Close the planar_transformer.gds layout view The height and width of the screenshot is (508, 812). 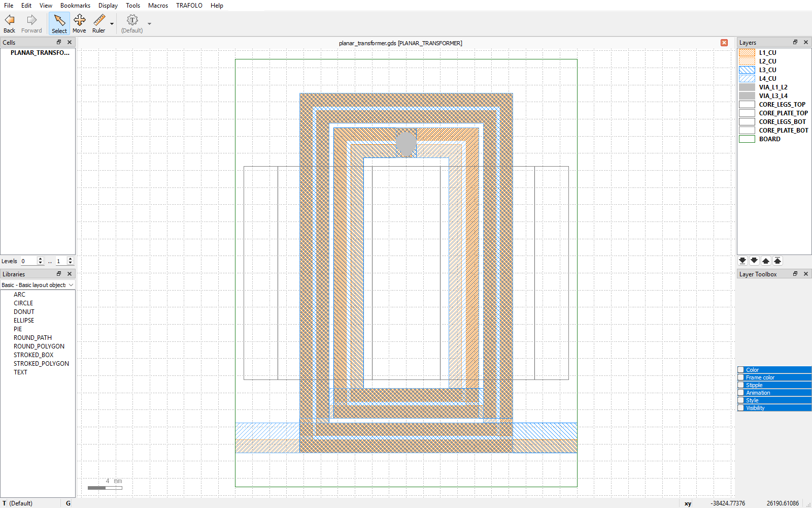coord(724,43)
